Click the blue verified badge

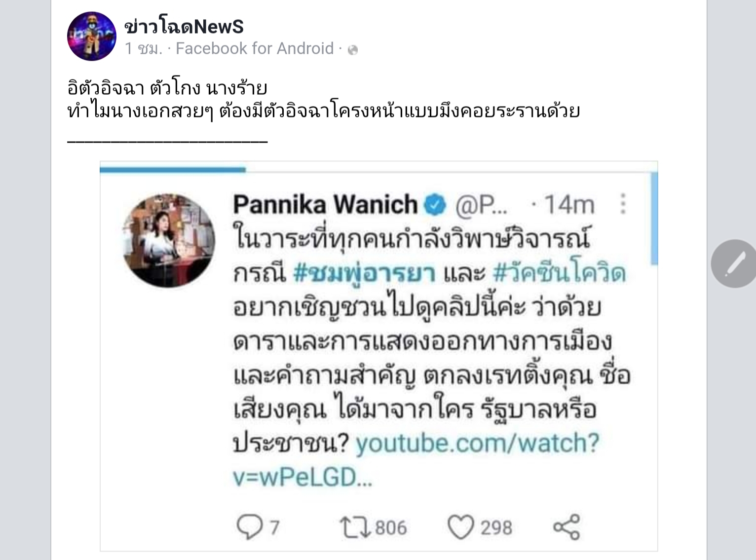click(x=435, y=205)
